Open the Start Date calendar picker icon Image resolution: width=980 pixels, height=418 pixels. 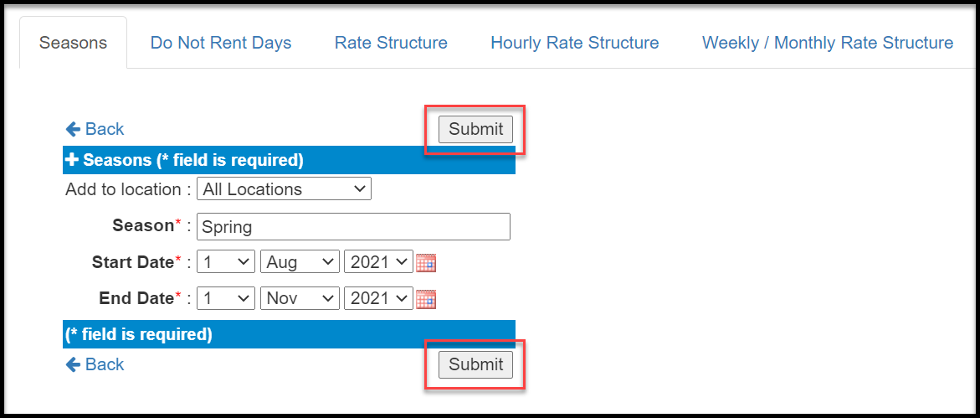tap(426, 263)
